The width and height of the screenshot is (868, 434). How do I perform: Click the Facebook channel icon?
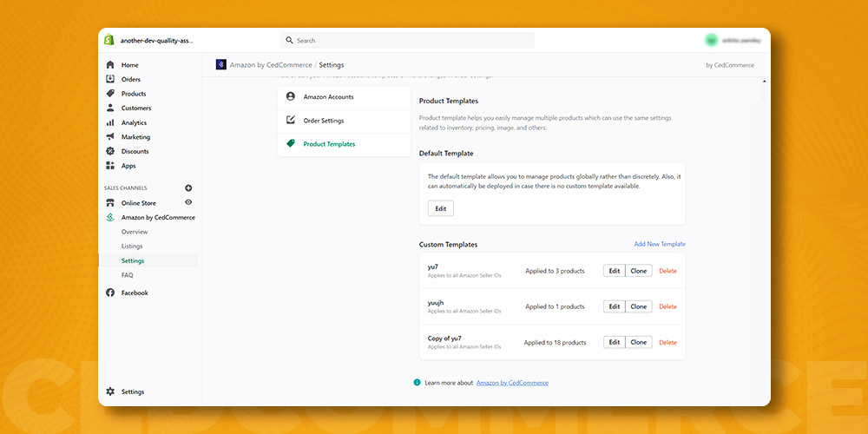[x=110, y=293]
